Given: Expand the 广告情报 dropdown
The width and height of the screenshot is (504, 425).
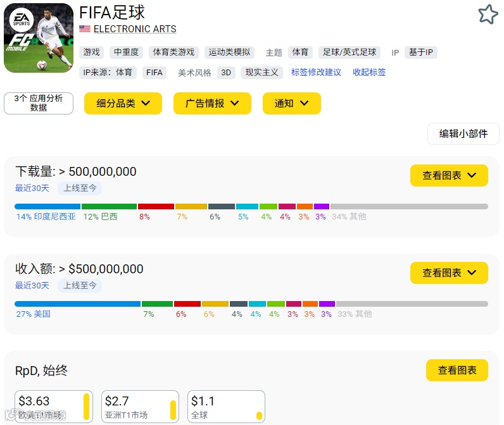Looking at the screenshot, I should pos(212,103).
